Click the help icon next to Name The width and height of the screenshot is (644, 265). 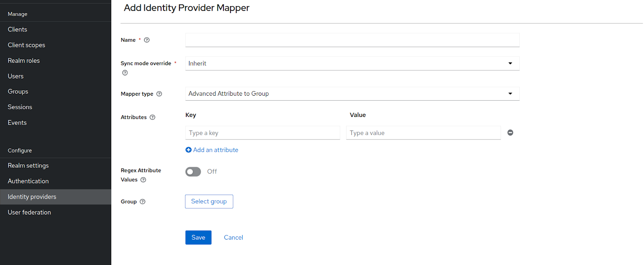point(147,40)
